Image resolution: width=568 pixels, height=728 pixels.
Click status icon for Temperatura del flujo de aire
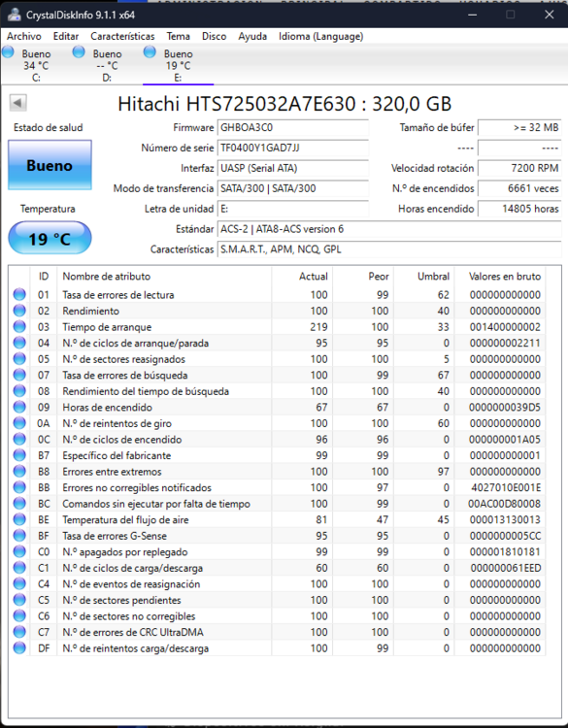pyautogui.click(x=19, y=519)
